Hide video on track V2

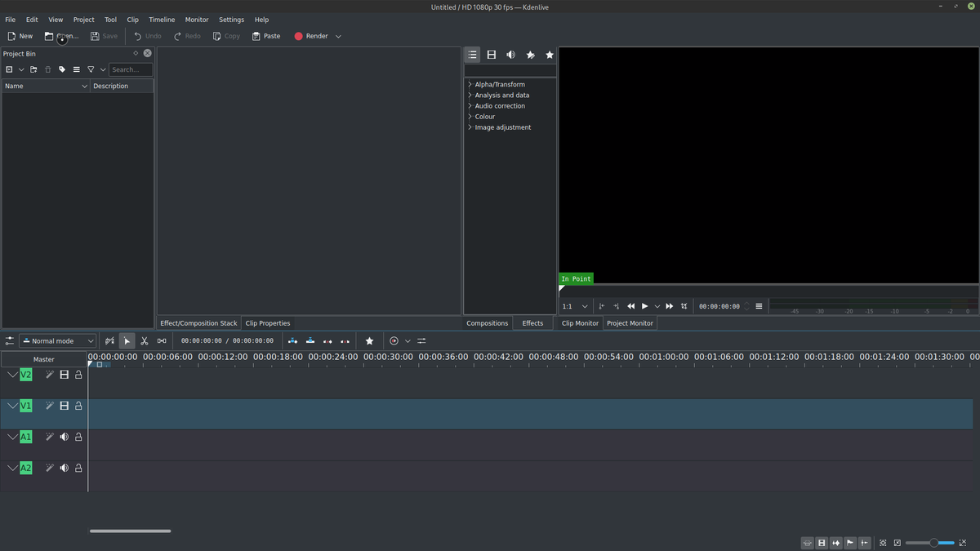point(64,375)
